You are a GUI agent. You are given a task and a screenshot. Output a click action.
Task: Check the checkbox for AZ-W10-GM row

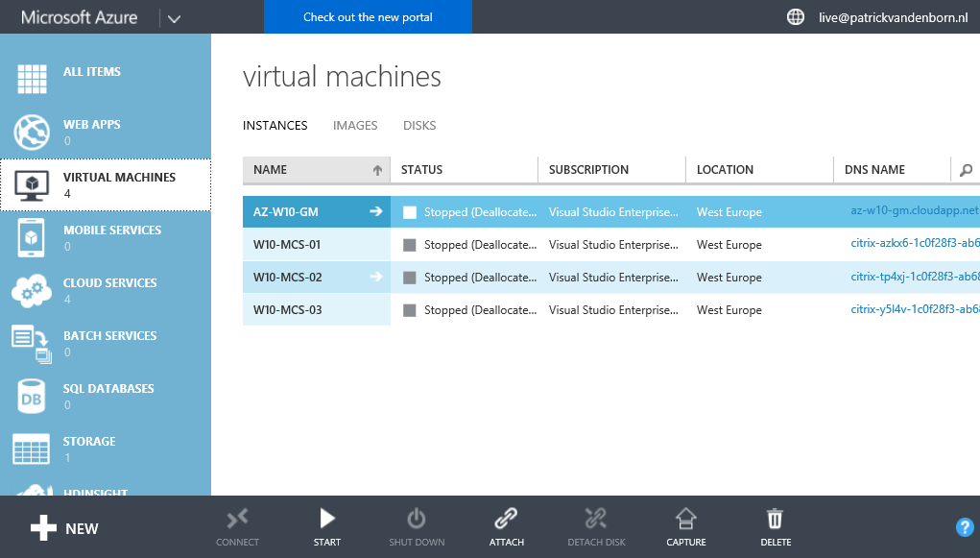click(x=410, y=211)
